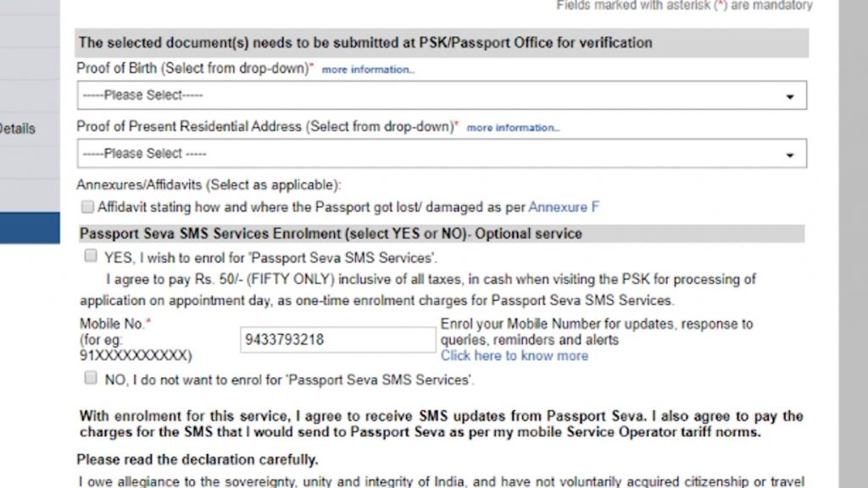Follow the 'Click here to know more' link
This screenshot has height=488, width=868.
pyautogui.click(x=514, y=356)
